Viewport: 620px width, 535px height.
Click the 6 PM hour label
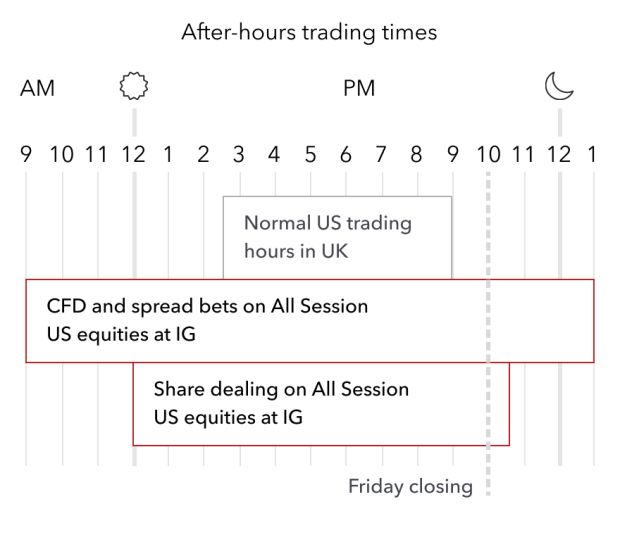(x=345, y=154)
